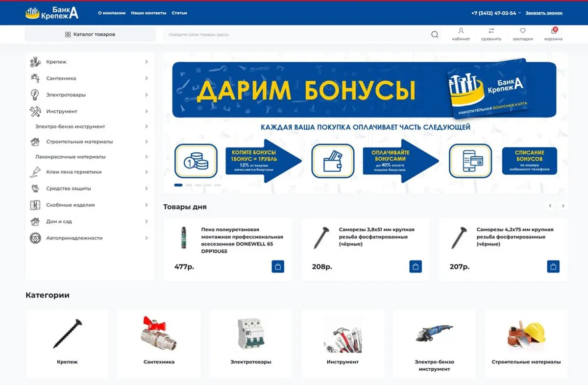
Task: Click the Банк Крепежа logo
Action: [x=52, y=13]
